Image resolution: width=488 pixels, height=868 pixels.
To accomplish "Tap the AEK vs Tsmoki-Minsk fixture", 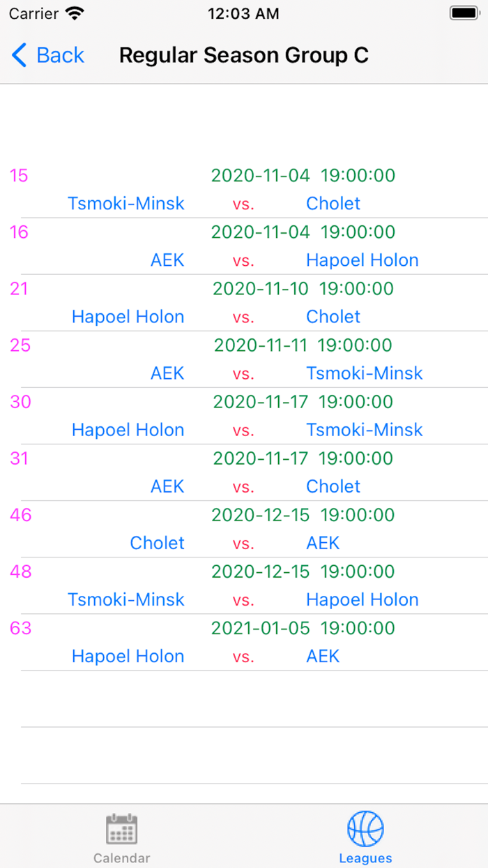I will (244, 359).
